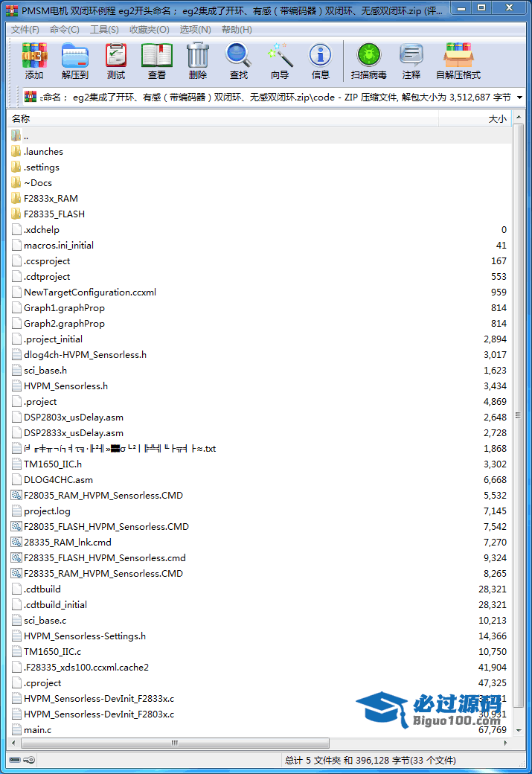Click the WinRAR icon in title bar

[x=11, y=10]
